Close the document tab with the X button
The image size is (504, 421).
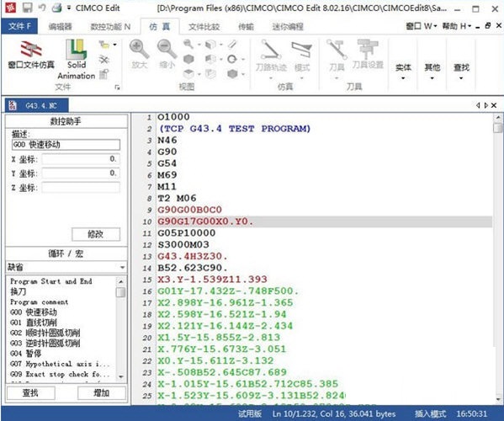tap(494, 105)
